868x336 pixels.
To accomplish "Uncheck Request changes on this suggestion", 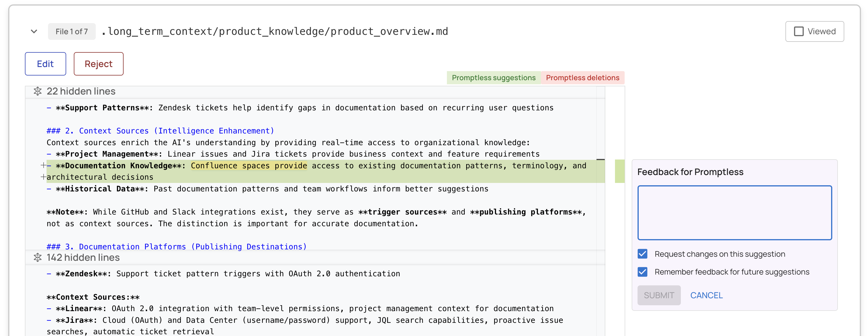I will coord(642,254).
